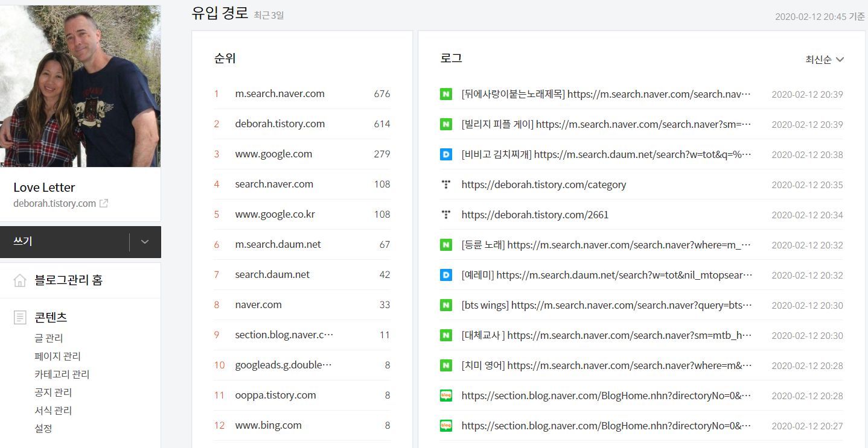868x448 pixels.
Task: Open 블로그관리 홈 in sidebar
Action: coord(69,280)
